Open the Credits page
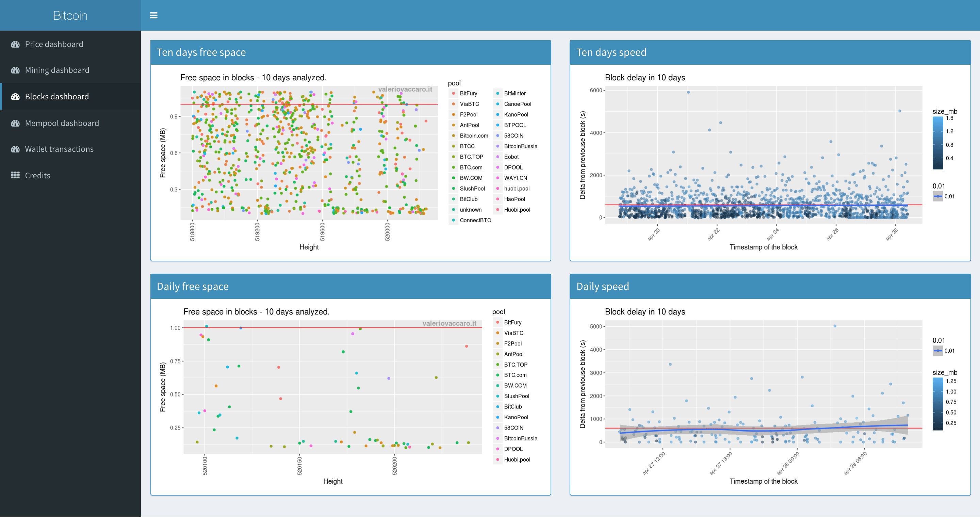980x517 pixels. tap(37, 175)
